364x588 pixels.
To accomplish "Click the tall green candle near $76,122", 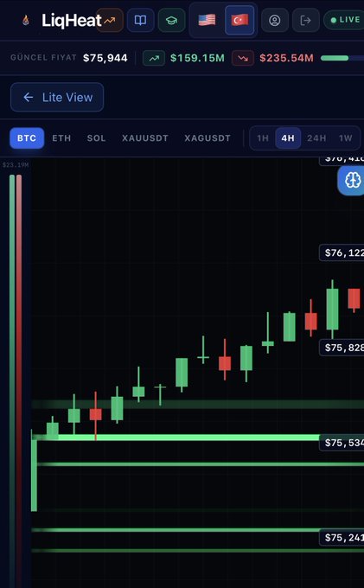I will (x=332, y=309).
